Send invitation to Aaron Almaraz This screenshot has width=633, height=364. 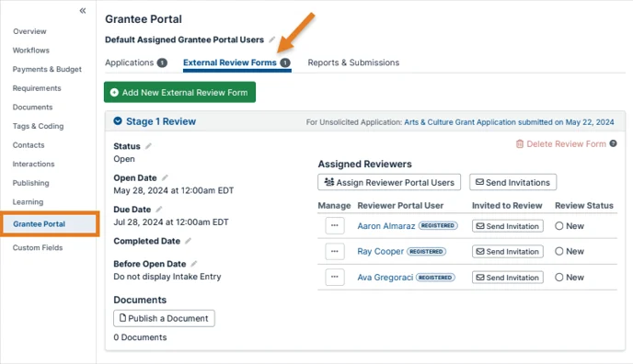(x=508, y=226)
